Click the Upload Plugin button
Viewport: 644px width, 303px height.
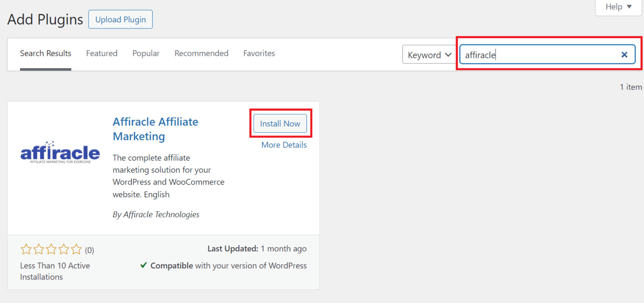(x=120, y=19)
